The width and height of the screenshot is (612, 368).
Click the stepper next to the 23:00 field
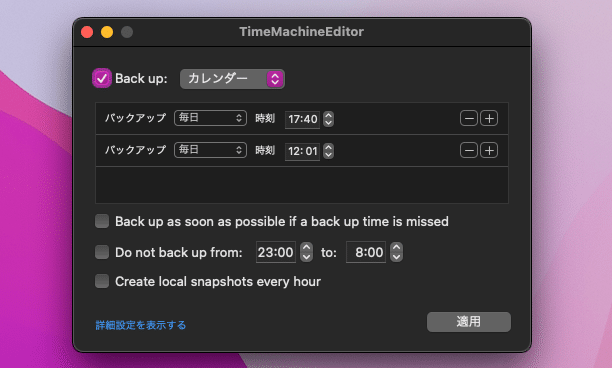point(307,252)
